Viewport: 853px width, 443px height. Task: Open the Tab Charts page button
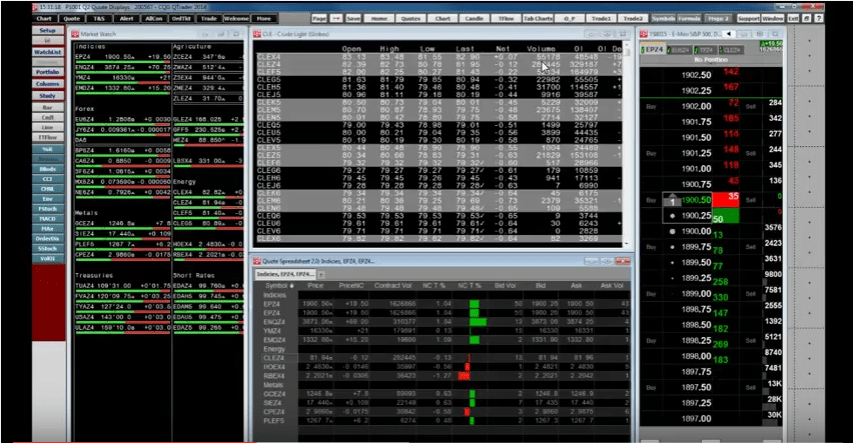538,19
